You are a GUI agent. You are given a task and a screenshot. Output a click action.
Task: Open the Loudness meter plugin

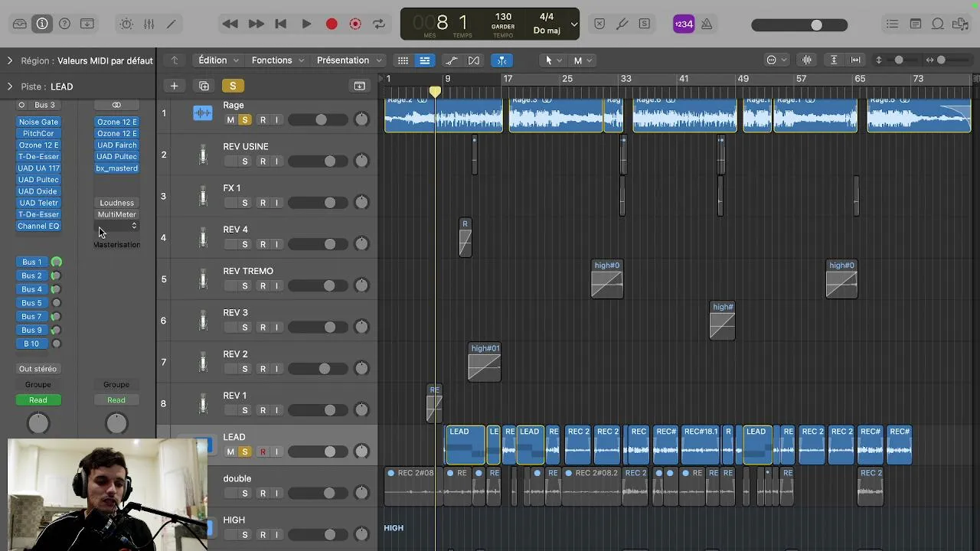tap(116, 203)
